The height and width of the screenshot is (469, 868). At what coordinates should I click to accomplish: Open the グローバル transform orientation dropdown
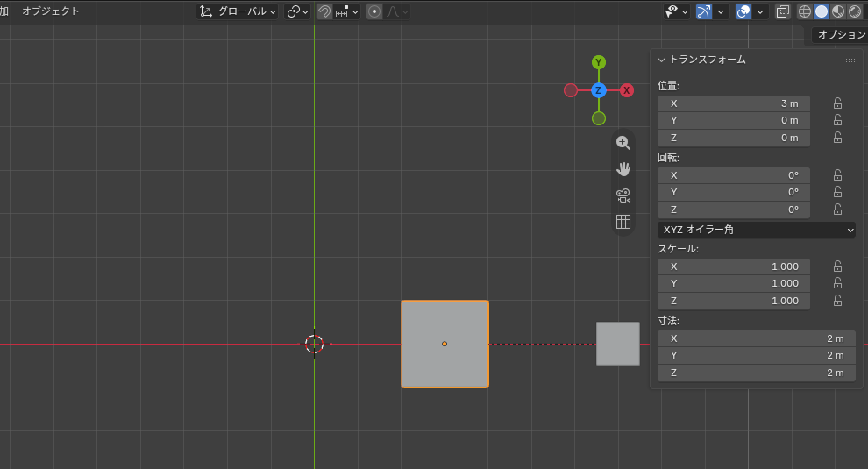(x=238, y=11)
